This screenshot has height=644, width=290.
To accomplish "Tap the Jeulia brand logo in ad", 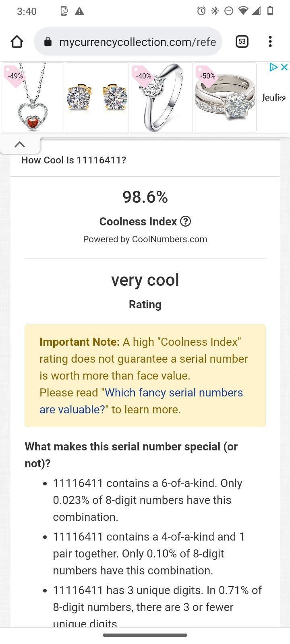I will [273, 97].
